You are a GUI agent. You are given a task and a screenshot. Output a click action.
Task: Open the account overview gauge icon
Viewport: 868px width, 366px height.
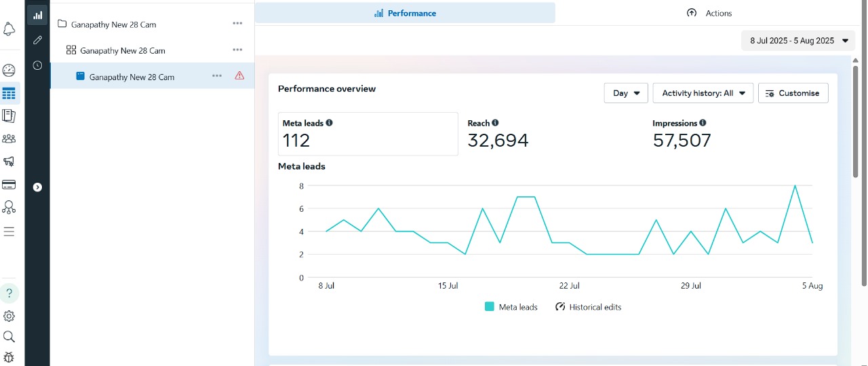point(9,71)
